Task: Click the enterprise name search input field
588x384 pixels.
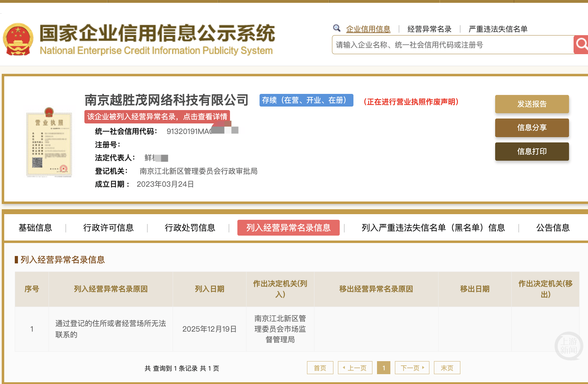Action: point(440,45)
